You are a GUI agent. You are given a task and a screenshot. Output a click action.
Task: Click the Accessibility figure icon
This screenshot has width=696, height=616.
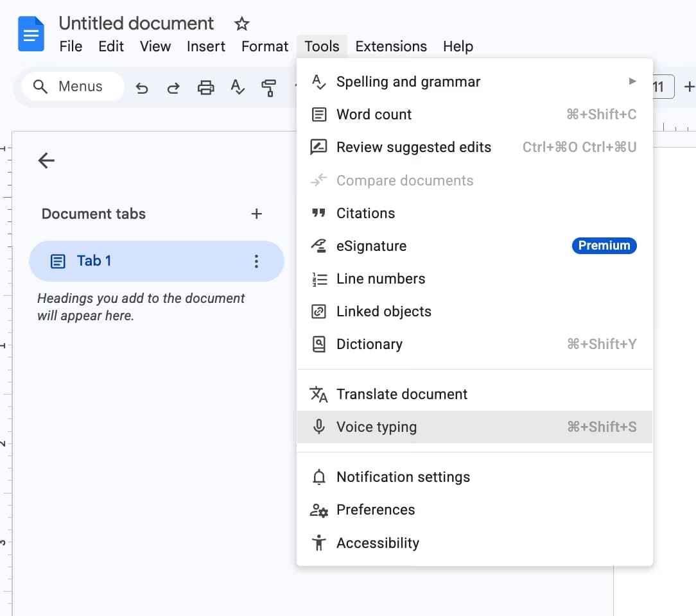click(318, 543)
